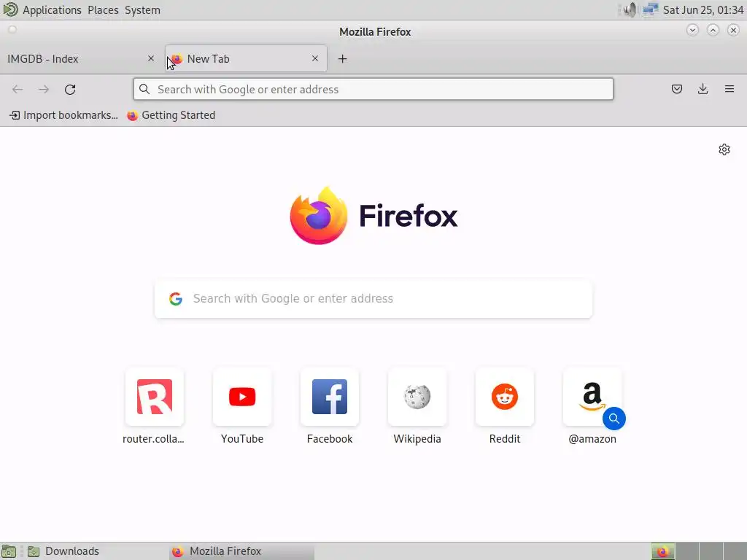Click the volume speaker tray icon
The image size is (747, 560).
click(630, 9)
